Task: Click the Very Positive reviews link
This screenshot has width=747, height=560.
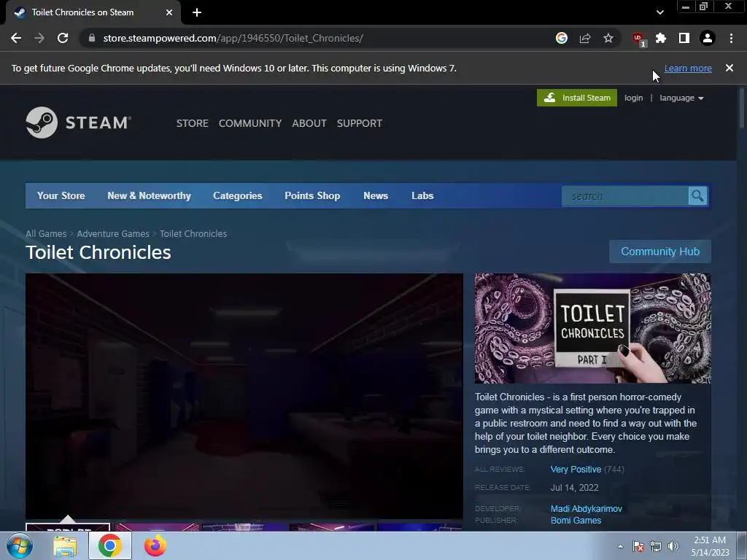Action: pyautogui.click(x=576, y=470)
